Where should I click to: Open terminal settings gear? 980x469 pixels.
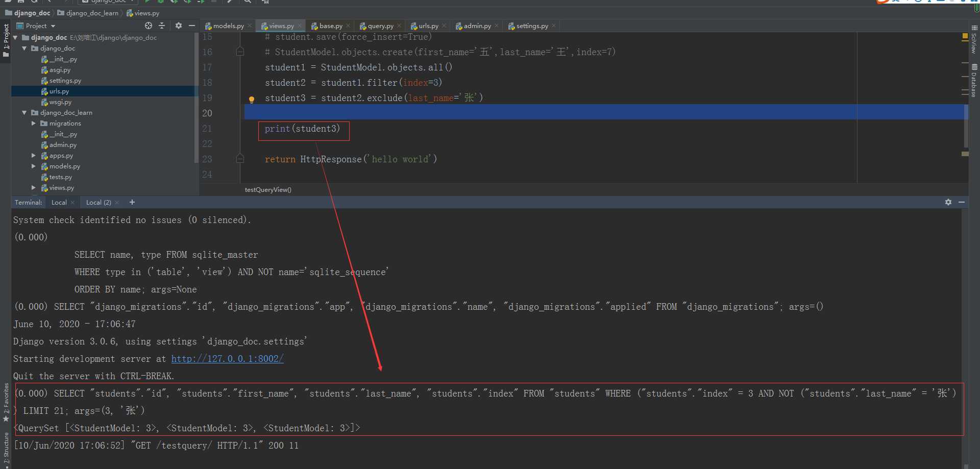(x=948, y=202)
